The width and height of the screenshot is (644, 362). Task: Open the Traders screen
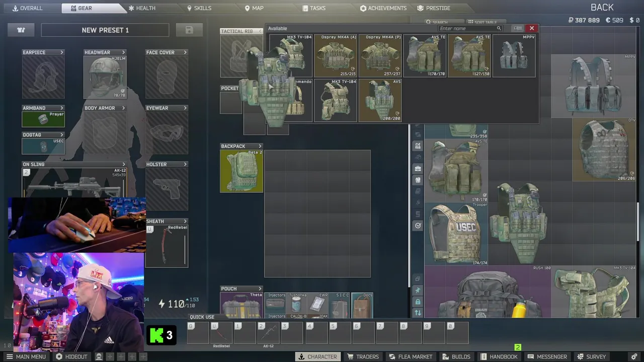pos(363,356)
